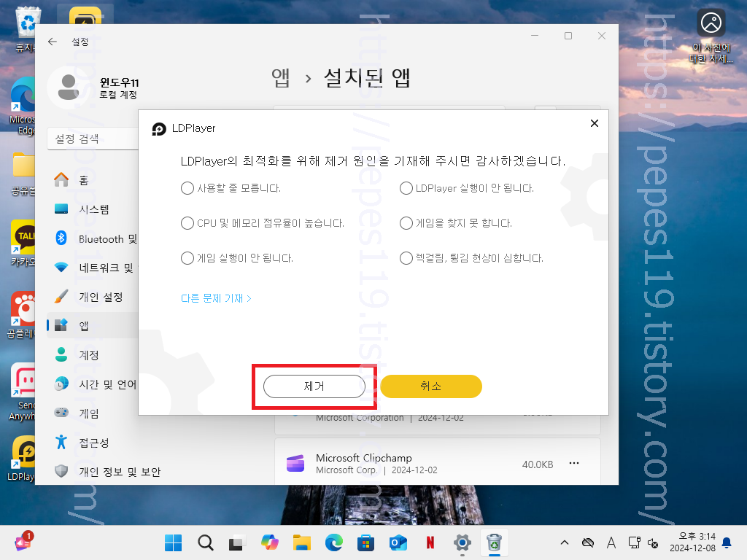Open Microsoft Edge from the taskbar
The width and height of the screenshot is (747, 560).
point(334,542)
